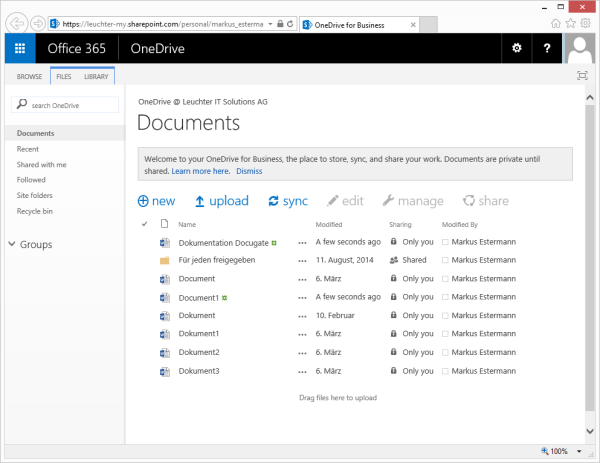Click the Word icon of Dokumentation Docugate
The height and width of the screenshot is (463, 600).
click(165, 243)
